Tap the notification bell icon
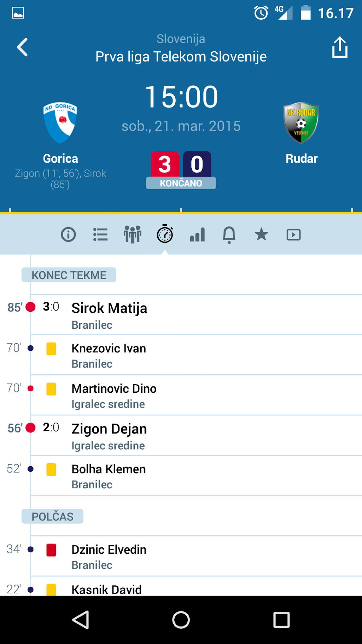 pyautogui.click(x=229, y=235)
